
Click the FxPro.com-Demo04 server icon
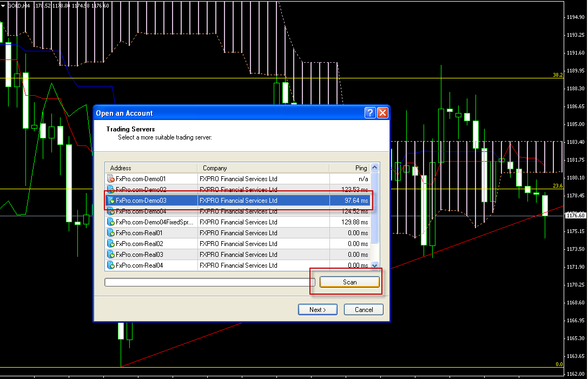111,211
